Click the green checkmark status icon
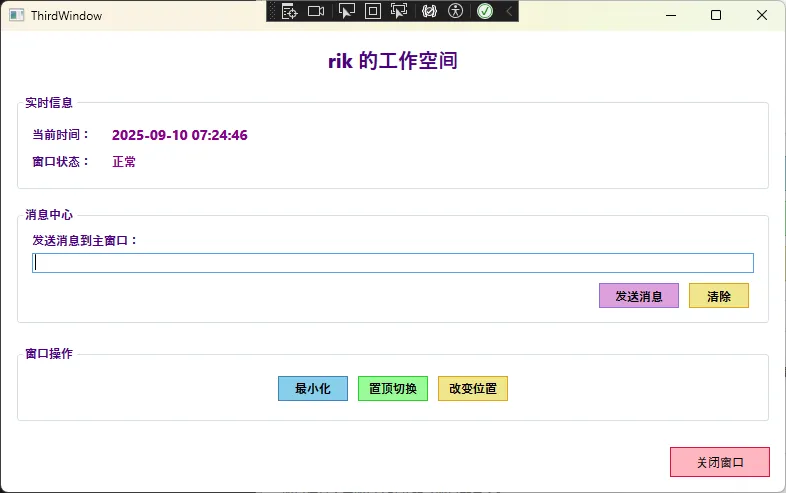 (485, 11)
